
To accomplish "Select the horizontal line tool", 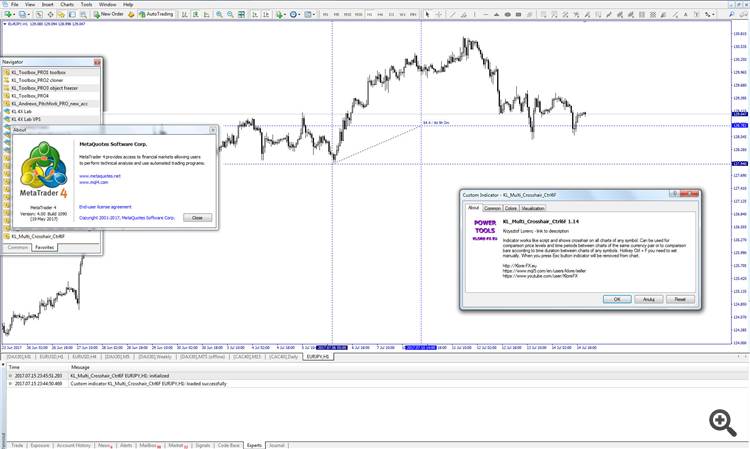I will [x=485, y=14].
